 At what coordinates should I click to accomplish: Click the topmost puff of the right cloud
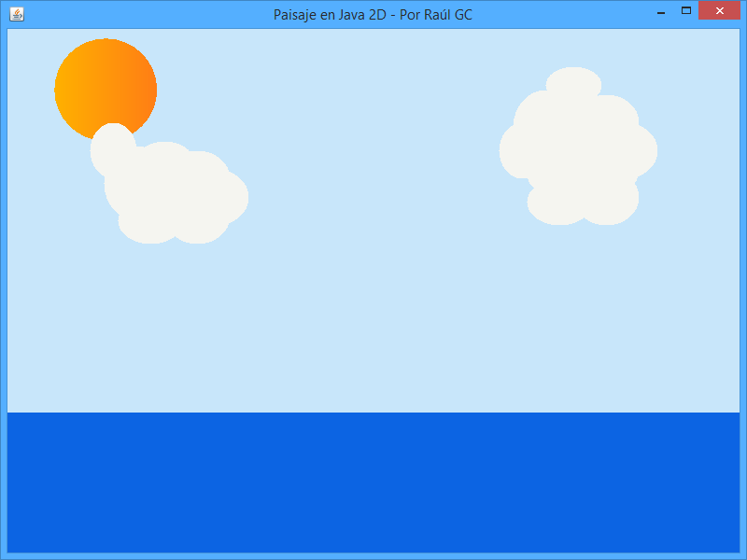pos(574,84)
